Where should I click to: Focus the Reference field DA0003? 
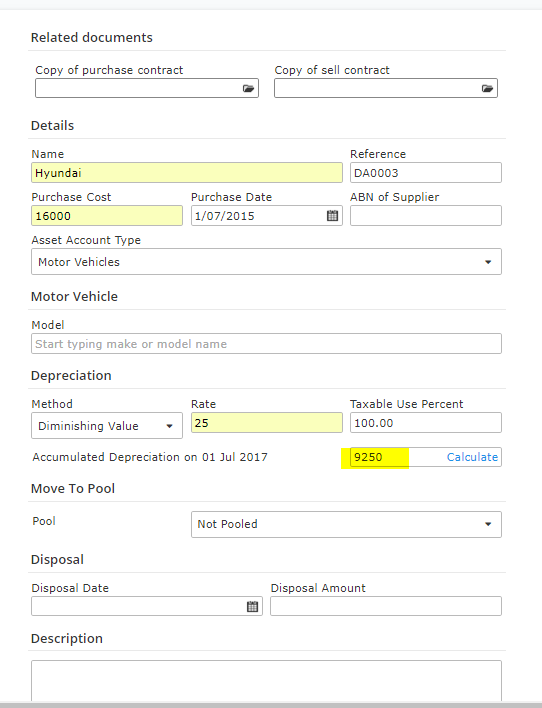[x=426, y=173]
